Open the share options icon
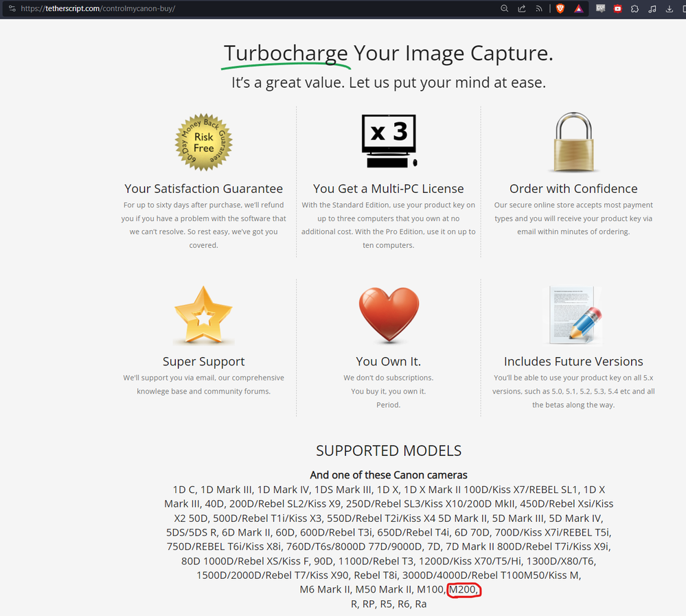Viewport: 686px width, 616px height. coord(522,8)
